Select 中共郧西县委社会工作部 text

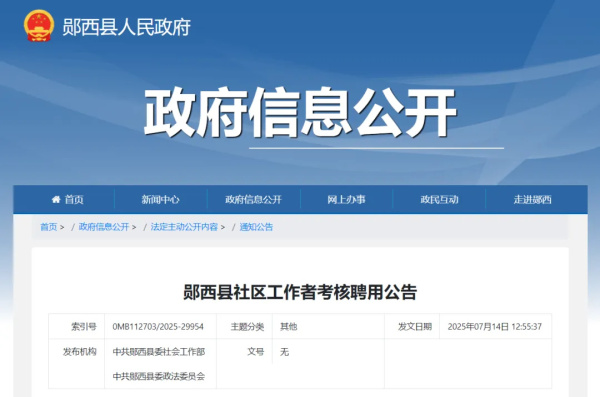(159, 351)
